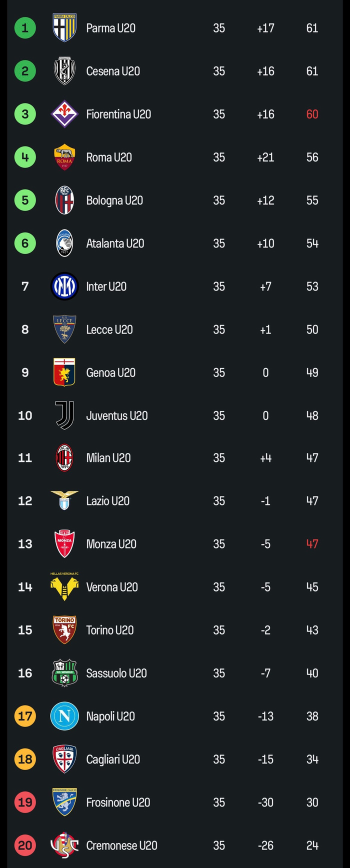
Task: Click the Torino U20 bull crest
Action: pos(64,630)
